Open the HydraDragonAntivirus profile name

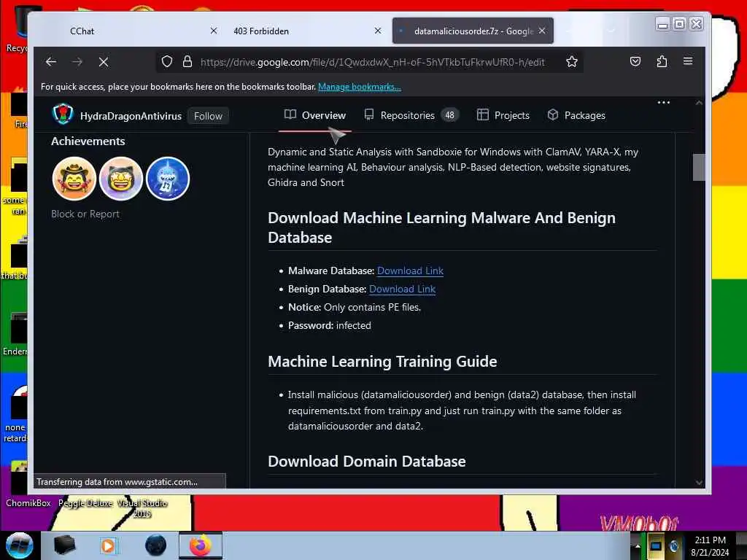131,116
